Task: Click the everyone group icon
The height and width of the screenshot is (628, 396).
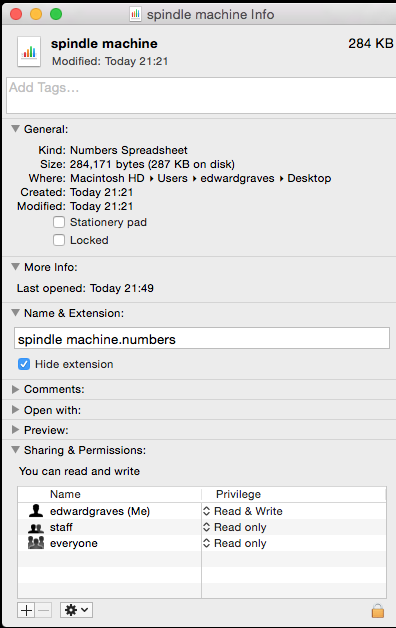Action: 36,543
